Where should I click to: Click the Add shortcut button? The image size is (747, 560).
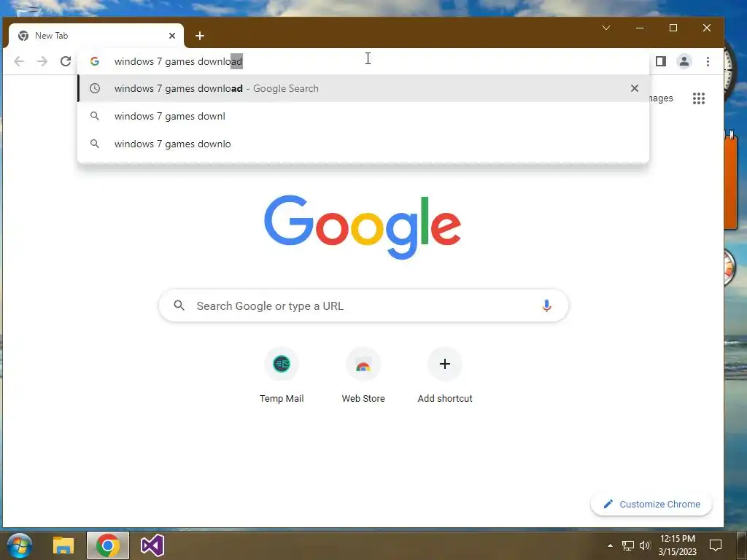coord(445,376)
